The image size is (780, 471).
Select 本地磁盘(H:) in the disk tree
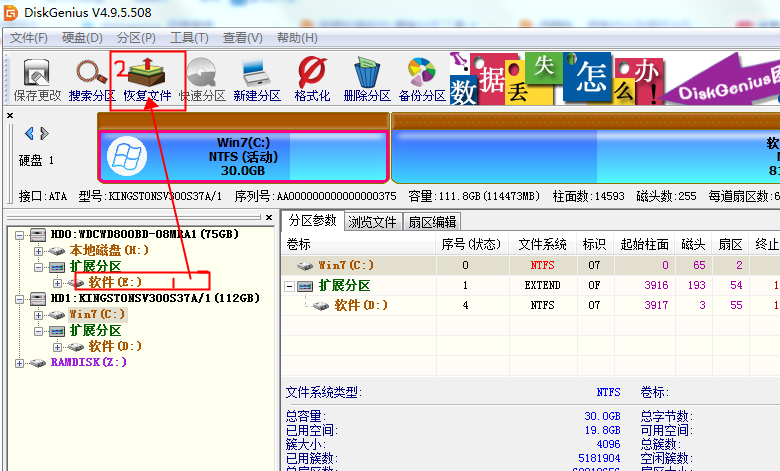tap(109, 250)
